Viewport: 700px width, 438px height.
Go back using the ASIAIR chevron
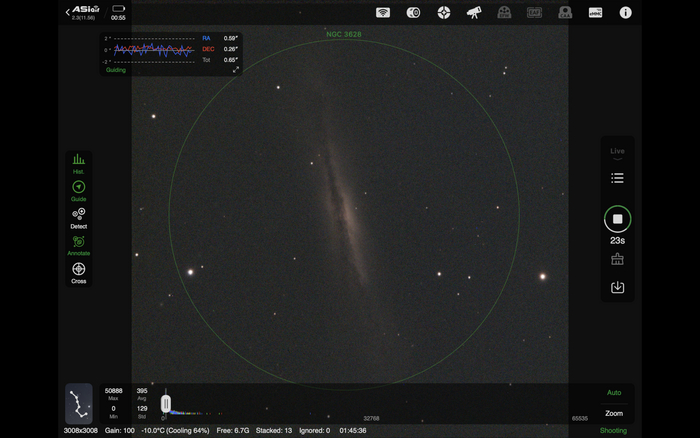pos(68,12)
